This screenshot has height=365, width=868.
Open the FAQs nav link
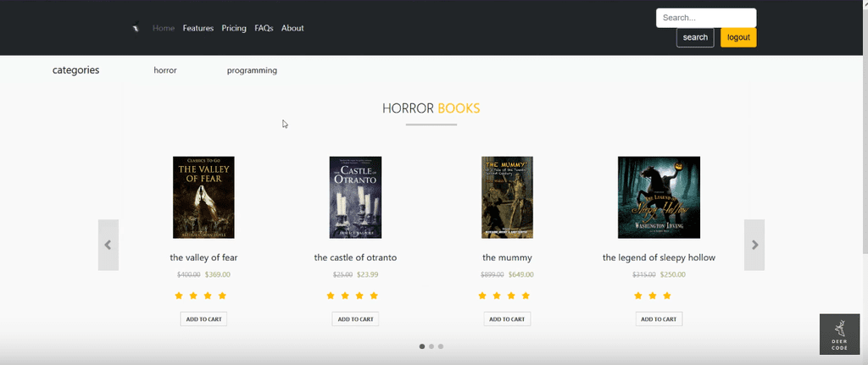[x=264, y=28]
